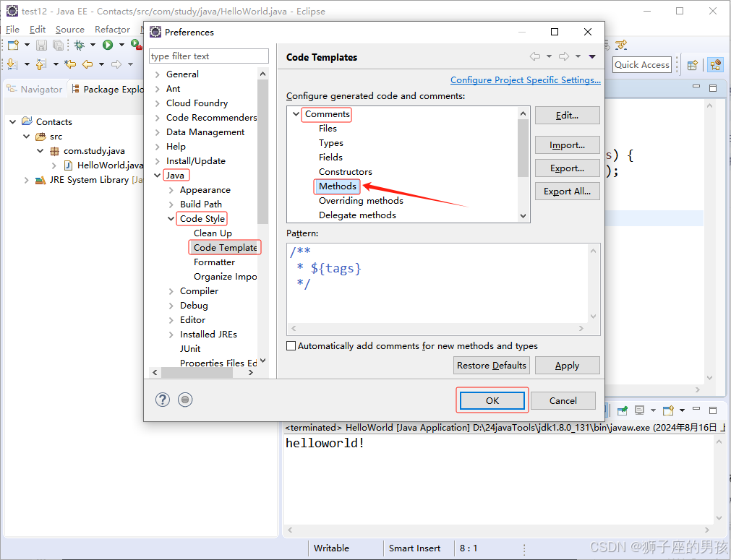
Task: Maximize the editor area
Action: tap(713, 87)
